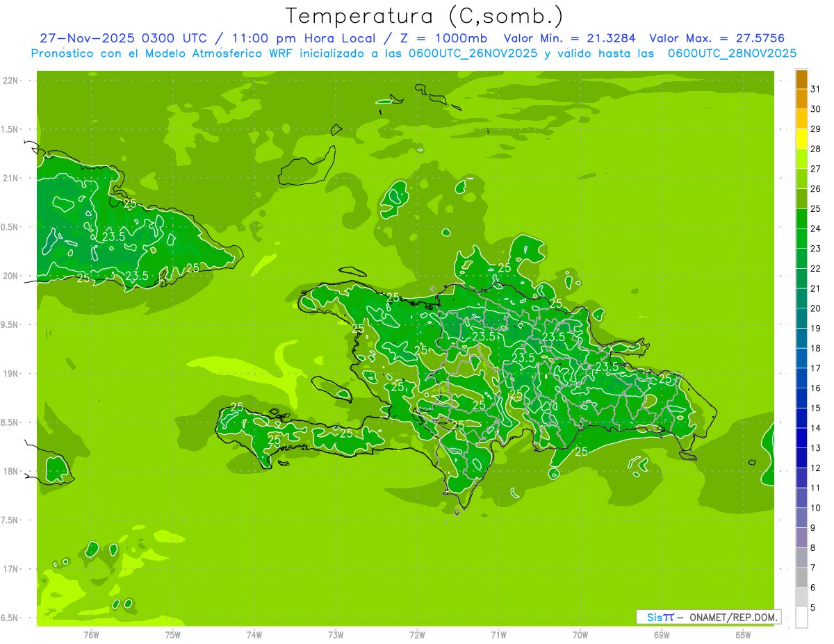Click the dark orange swatch atop the color scale

pyautogui.click(x=801, y=79)
